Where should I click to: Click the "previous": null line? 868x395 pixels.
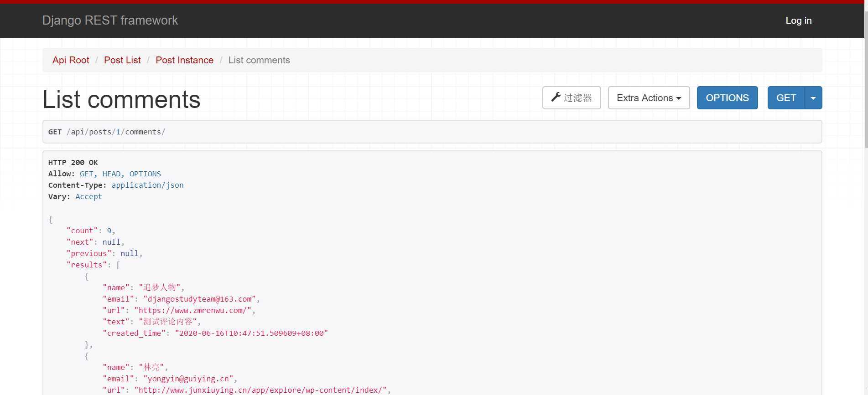coord(104,253)
